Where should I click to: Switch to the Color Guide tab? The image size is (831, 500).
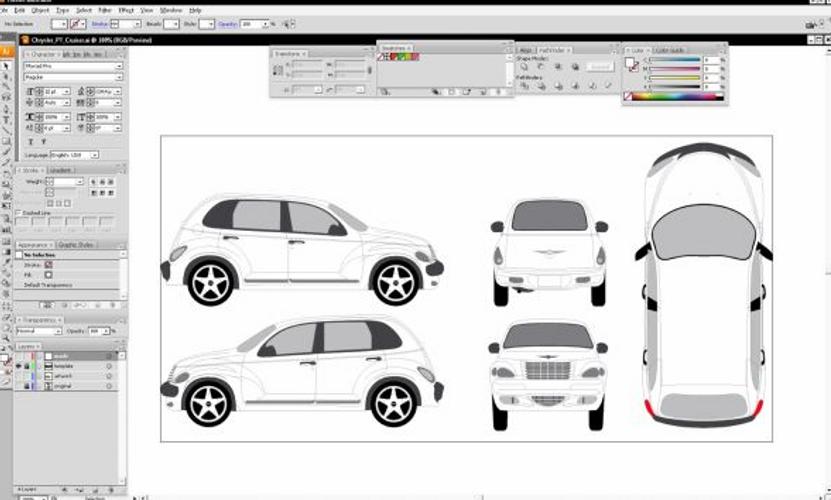(668, 50)
